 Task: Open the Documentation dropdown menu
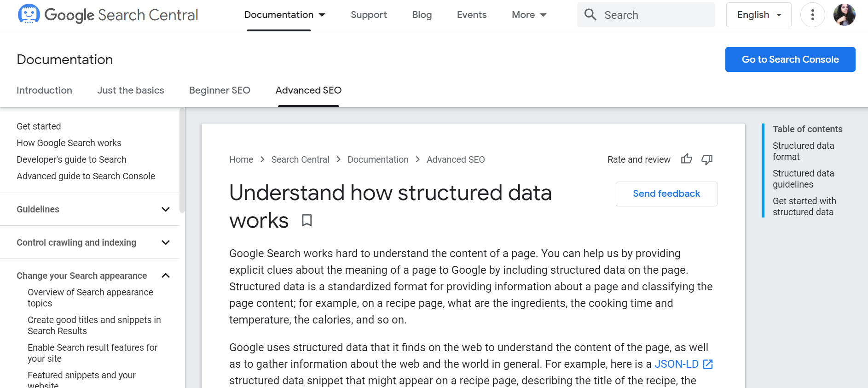[x=284, y=15]
